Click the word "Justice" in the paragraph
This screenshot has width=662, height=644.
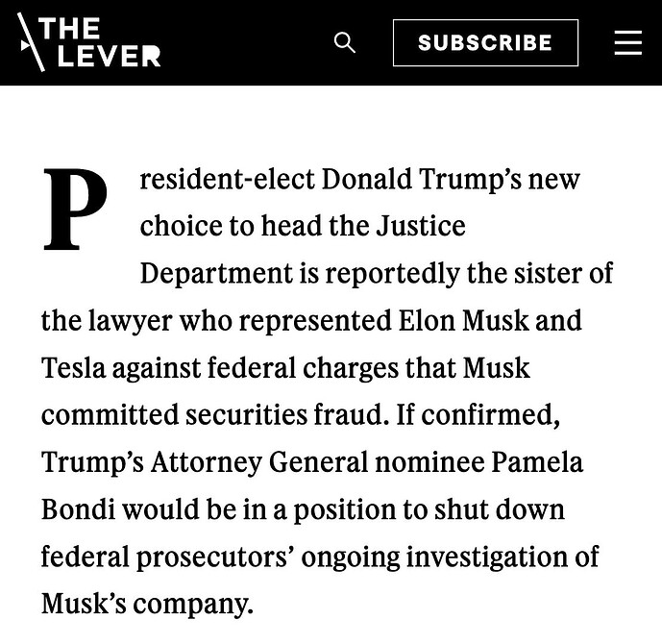coord(421,226)
